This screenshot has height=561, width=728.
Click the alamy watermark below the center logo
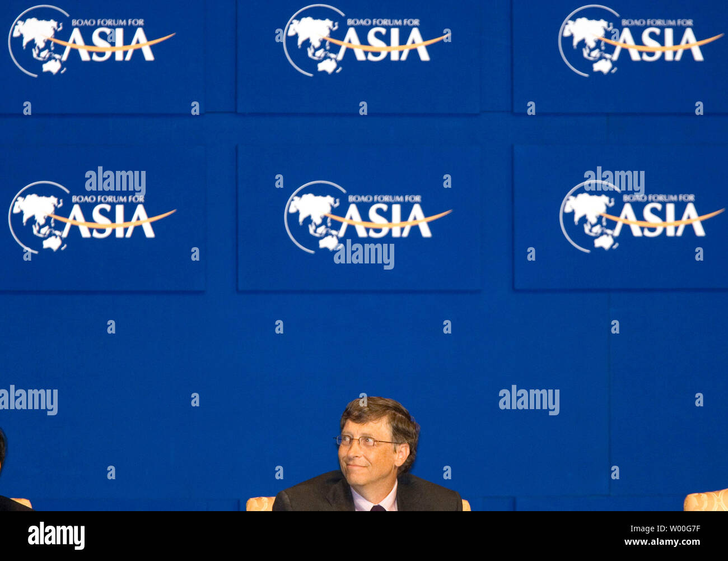tap(364, 255)
